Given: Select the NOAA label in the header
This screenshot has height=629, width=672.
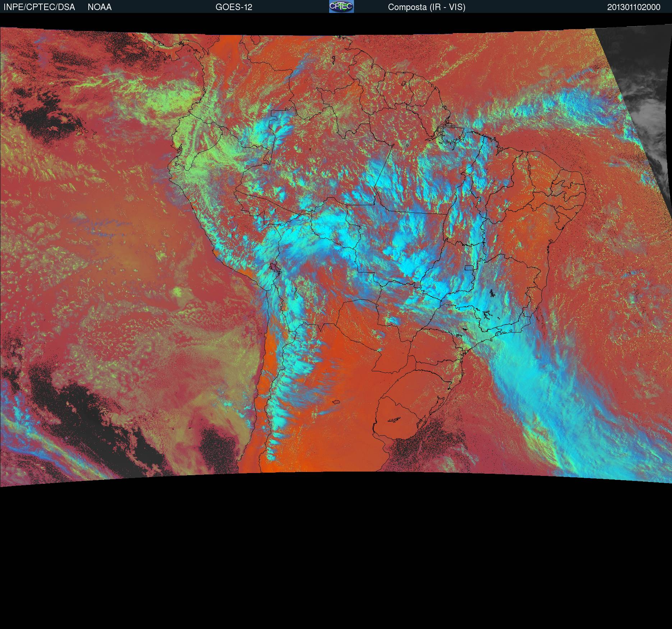Looking at the screenshot, I should tap(100, 7).
